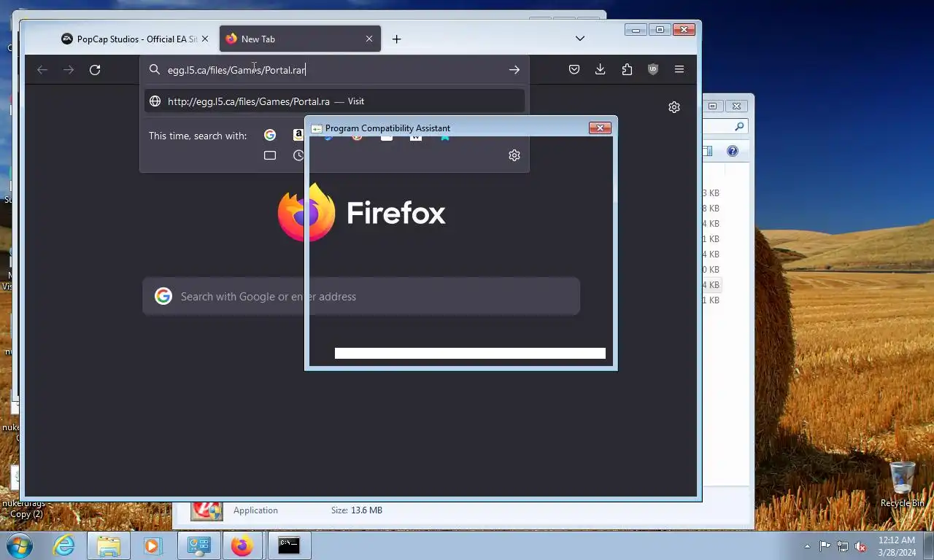Select the highlighted 4 KB file row
This screenshot has width=934, height=560.
pos(711,285)
